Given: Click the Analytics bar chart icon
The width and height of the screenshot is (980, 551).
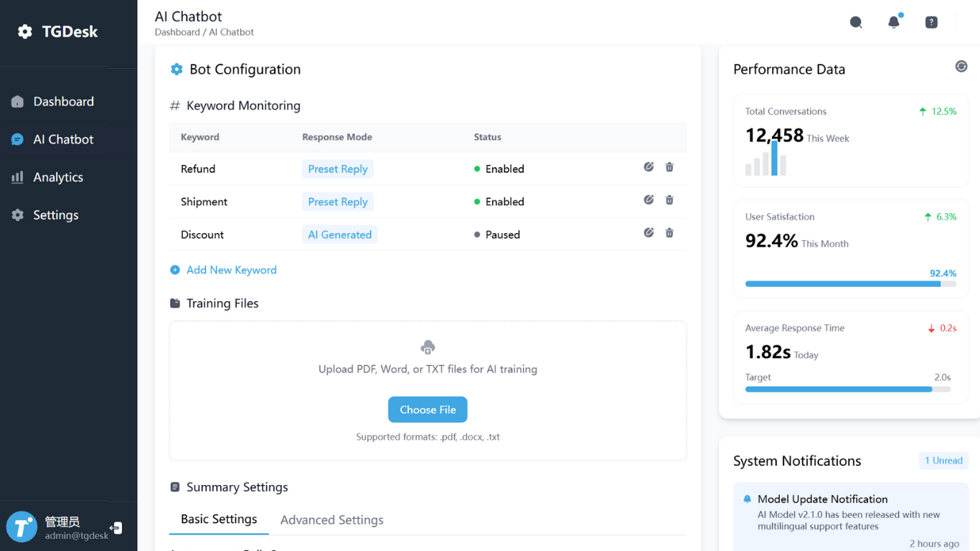Looking at the screenshot, I should click(18, 177).
